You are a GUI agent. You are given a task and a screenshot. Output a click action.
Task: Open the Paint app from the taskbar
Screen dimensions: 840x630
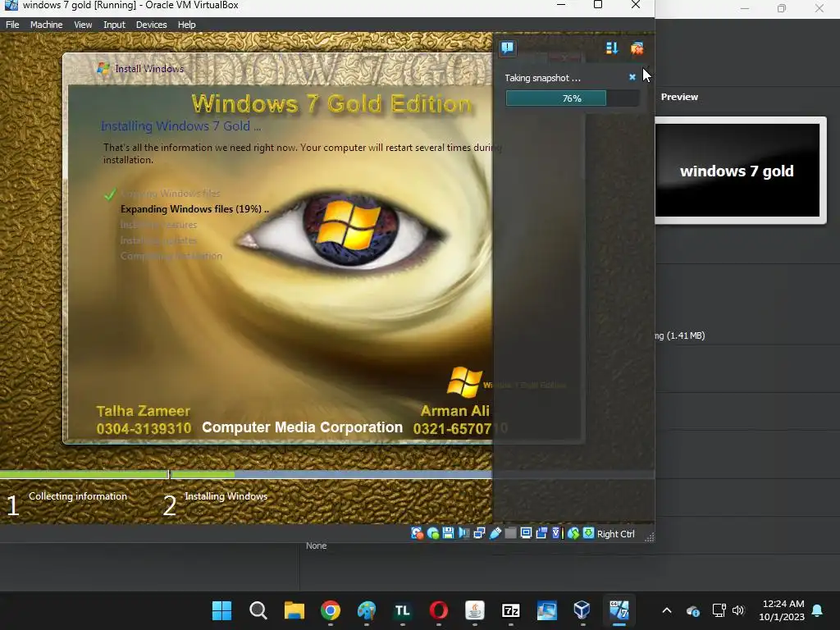367,610
